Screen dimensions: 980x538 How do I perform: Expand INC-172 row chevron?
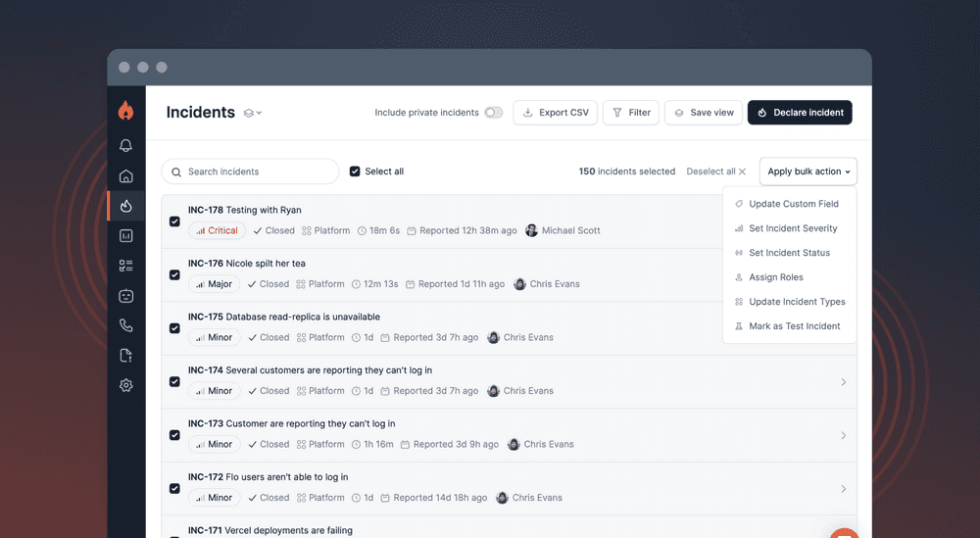843,489
